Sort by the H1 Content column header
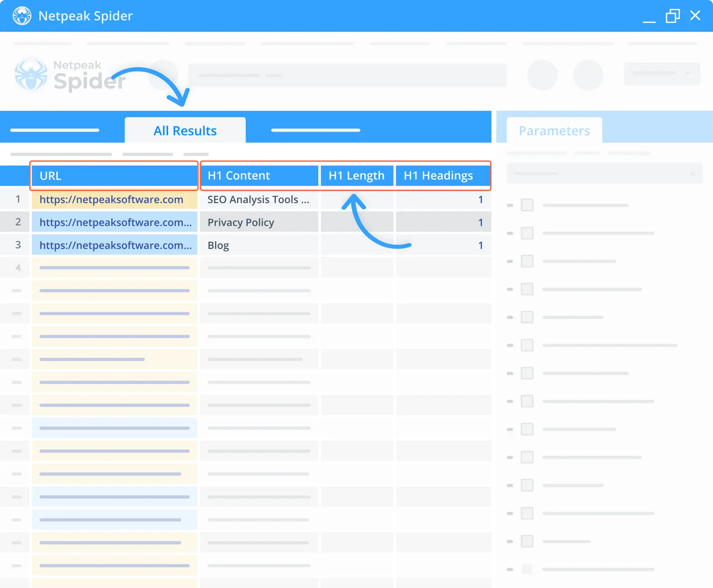Viewport: 713px width, 588px height. [x=259, y=176]
